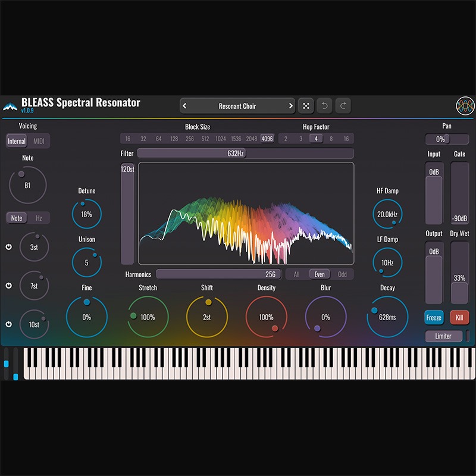Set Block Size to 1536
This screenshot has height=476, width=476.
[x=236, y=139]
